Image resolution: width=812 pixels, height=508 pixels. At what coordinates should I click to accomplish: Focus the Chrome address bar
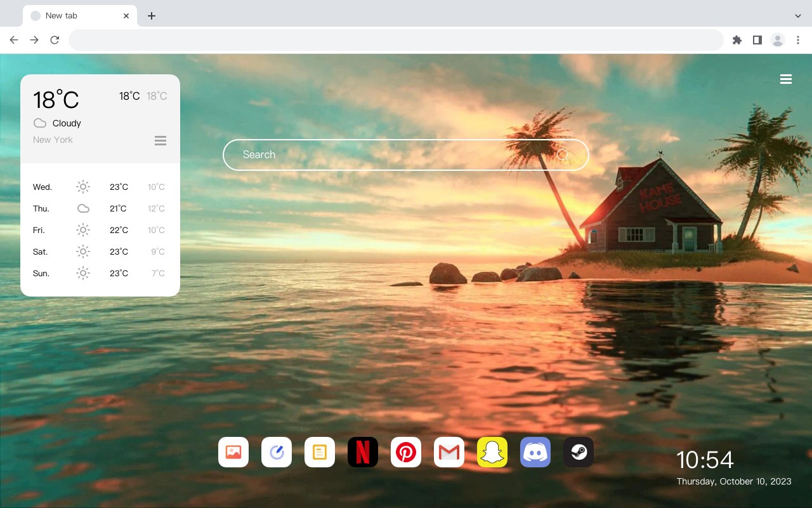[396, 40]
